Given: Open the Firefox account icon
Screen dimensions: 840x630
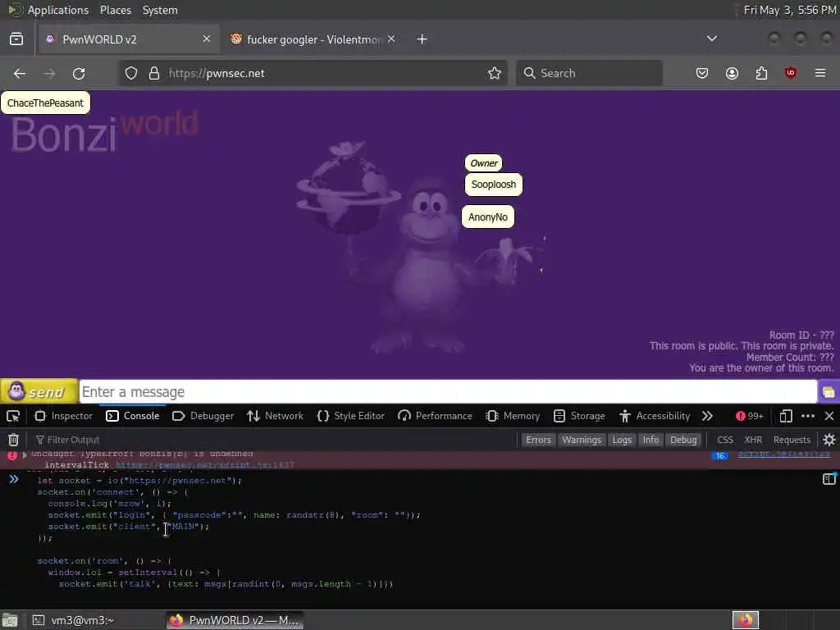Looking at the screenshot, I should 732,73.
